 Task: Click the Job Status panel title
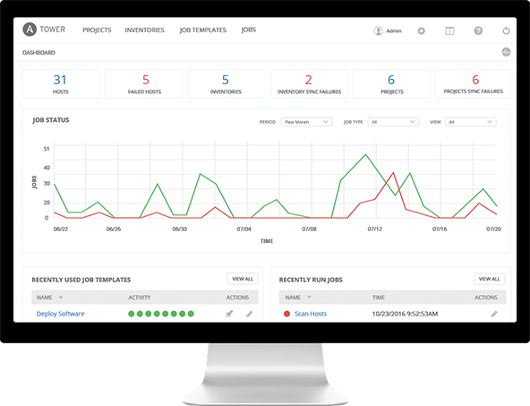[x=51, y=120]
